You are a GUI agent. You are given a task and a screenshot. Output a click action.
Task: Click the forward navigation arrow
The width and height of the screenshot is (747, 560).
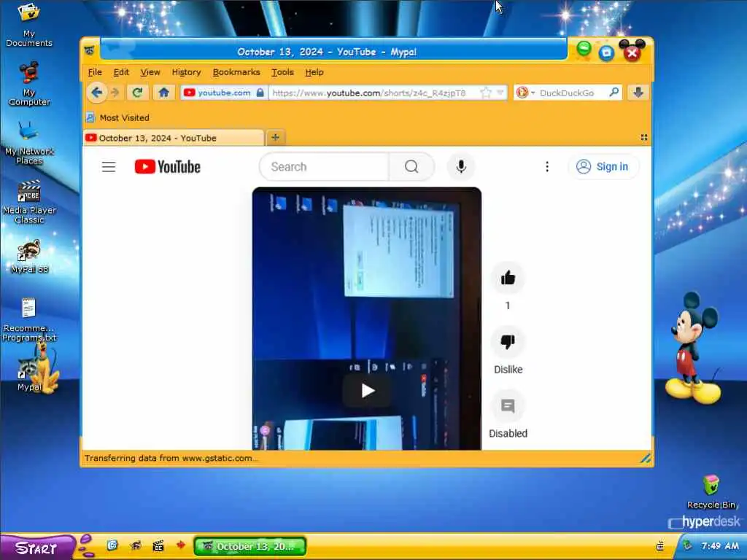point(115,93)
